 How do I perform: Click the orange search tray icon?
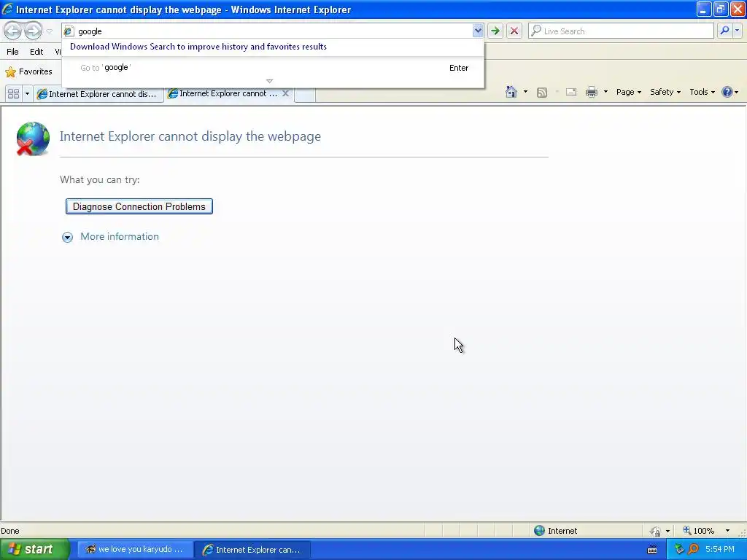pos(693,550)
